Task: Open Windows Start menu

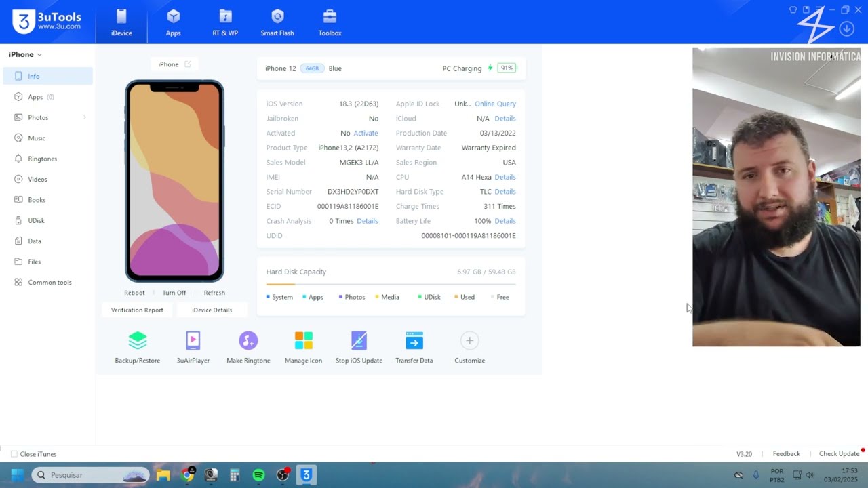Action: pos(18,475)
